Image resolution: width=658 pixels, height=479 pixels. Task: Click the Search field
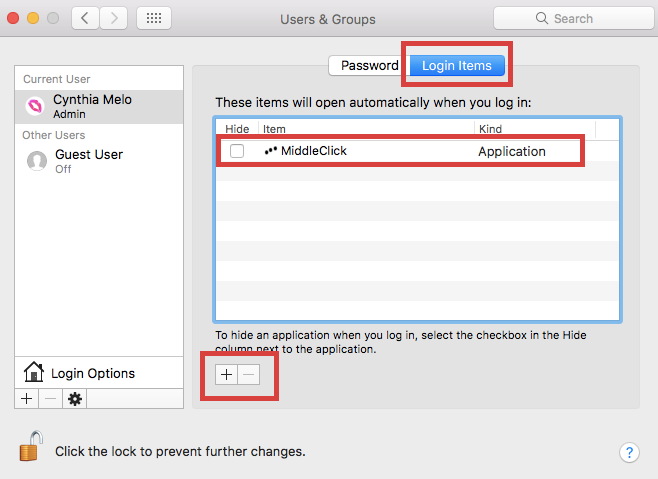tap(574, 18)
